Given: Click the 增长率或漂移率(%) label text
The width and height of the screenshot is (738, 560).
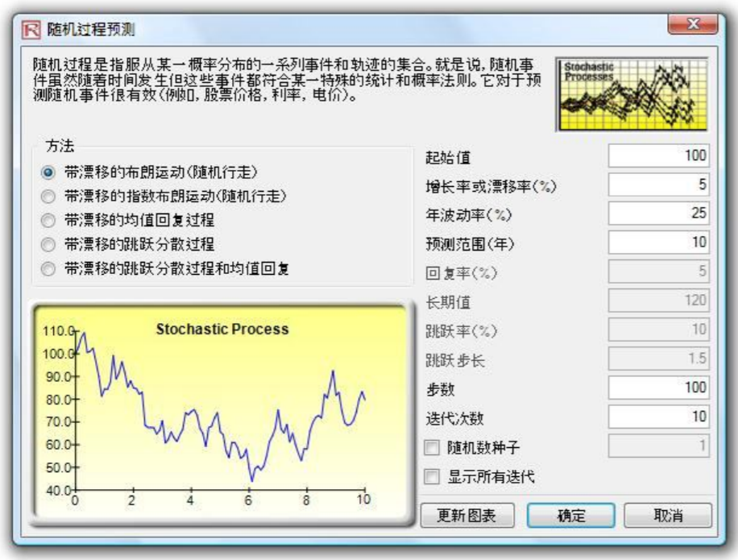Looking at the screenshot, I should pyautogui.click(x=491, y=186).
